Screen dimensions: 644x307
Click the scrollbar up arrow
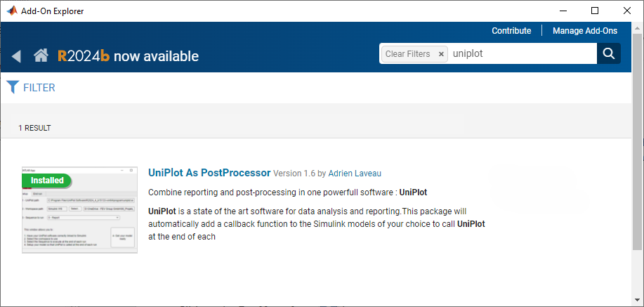[638, 27]
